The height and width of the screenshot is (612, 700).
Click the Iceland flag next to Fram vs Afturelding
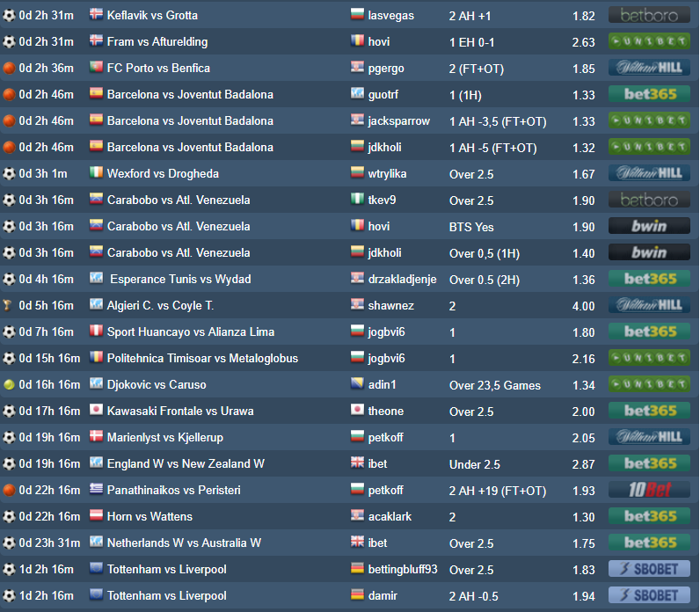click(x=96, y=40)
